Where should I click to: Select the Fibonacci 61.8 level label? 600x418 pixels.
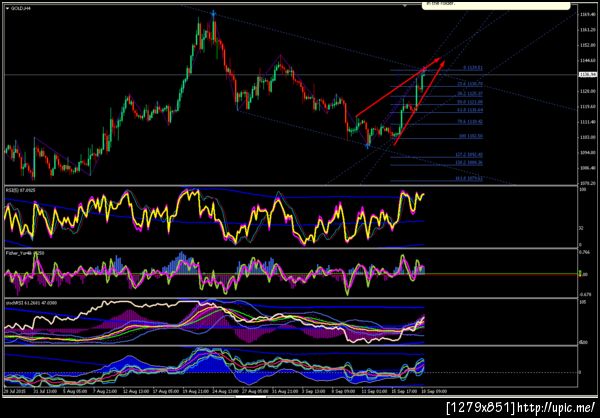(x=470, y=109)
